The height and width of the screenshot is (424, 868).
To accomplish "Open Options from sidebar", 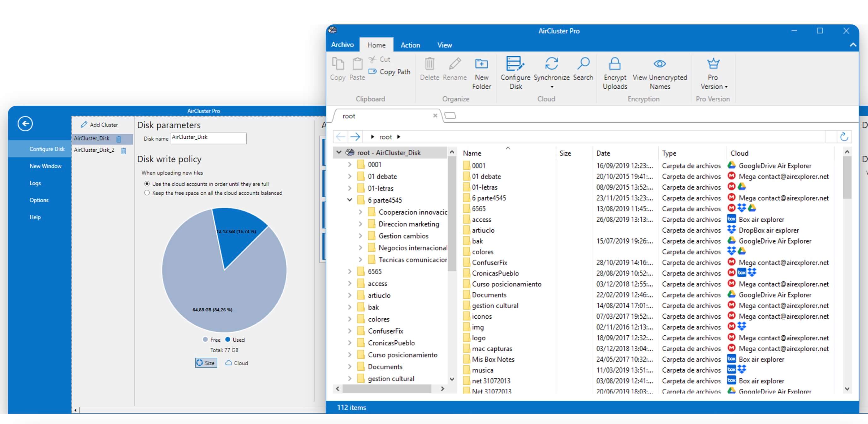I will click(39, 200).
